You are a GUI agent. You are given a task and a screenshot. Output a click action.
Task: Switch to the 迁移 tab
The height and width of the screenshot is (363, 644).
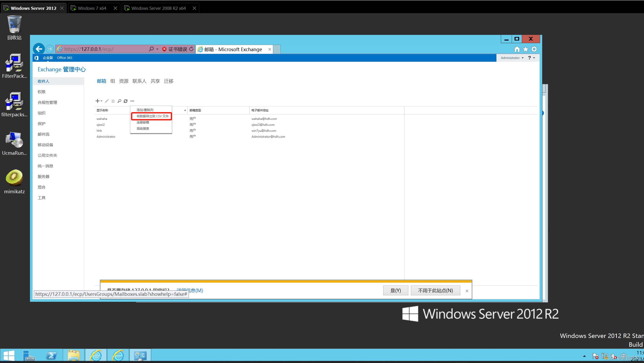click(169, 81)
